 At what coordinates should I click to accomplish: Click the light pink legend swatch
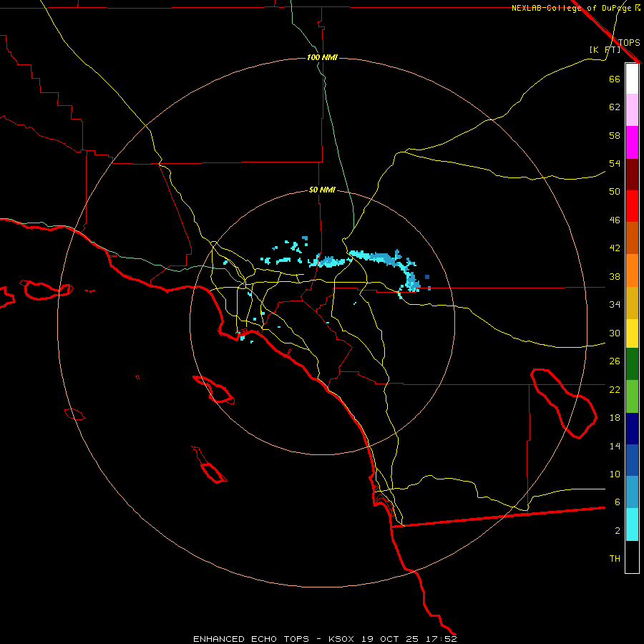click(632, 110)
